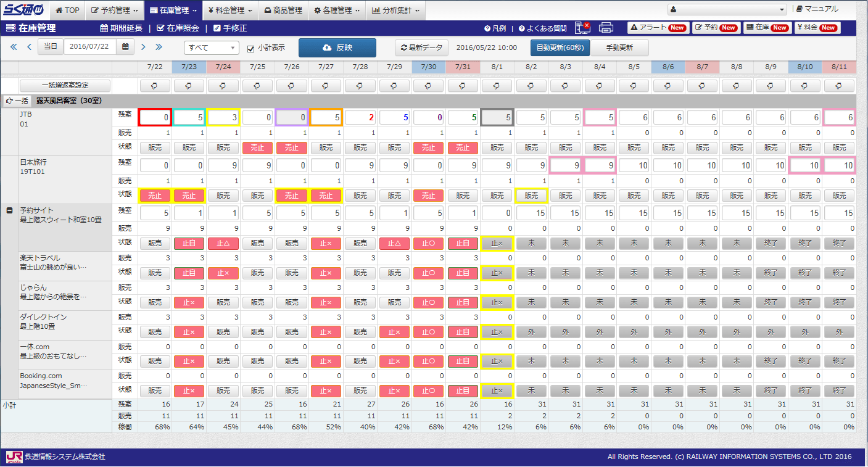Click the bulk hand icon under 8/11

pyautogui.click(x=838, y=85)
